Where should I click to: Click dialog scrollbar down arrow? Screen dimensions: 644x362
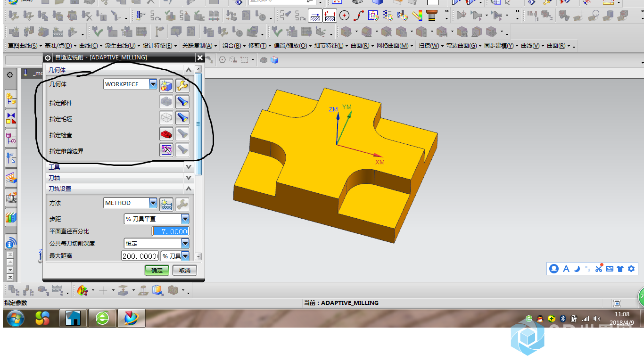198,256
